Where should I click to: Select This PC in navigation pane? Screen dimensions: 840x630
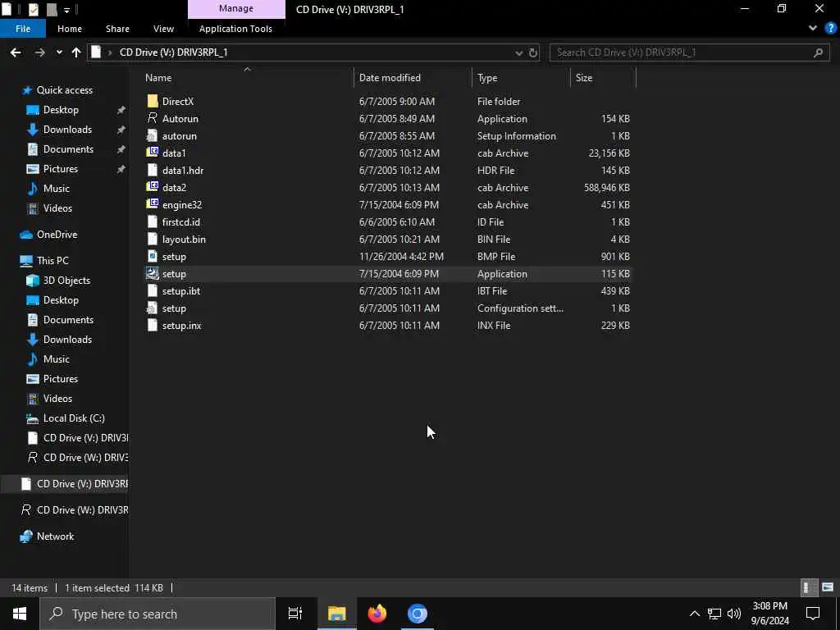tap(52, 261)
